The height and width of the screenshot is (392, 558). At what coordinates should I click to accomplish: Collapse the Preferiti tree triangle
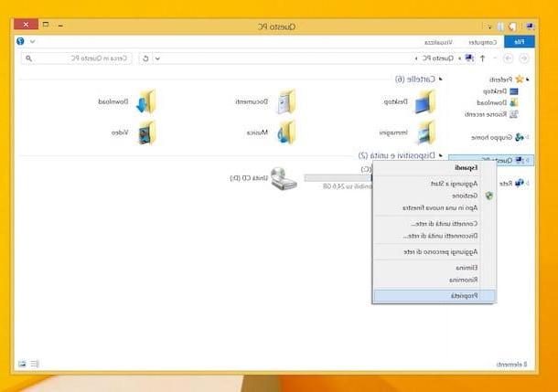point(528,79)
